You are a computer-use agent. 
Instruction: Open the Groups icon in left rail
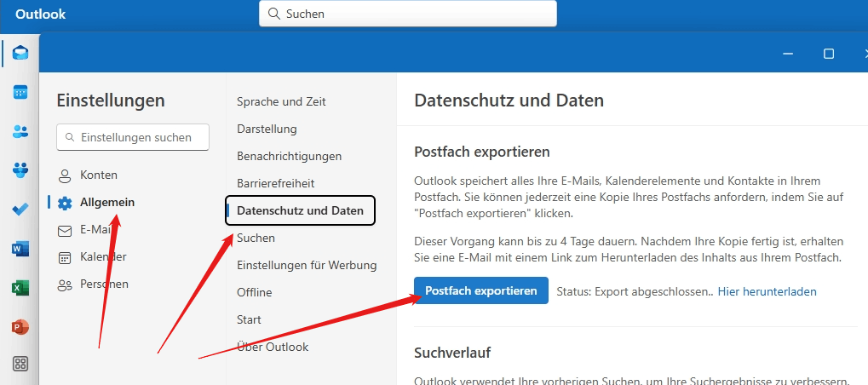pyautogui.click(x=20, y=170)
